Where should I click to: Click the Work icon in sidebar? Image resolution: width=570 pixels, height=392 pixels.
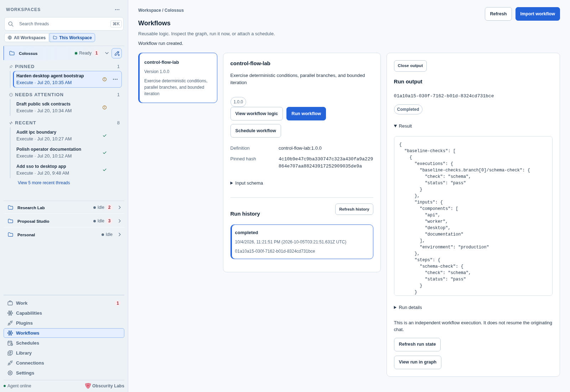(x=10, y=303)
